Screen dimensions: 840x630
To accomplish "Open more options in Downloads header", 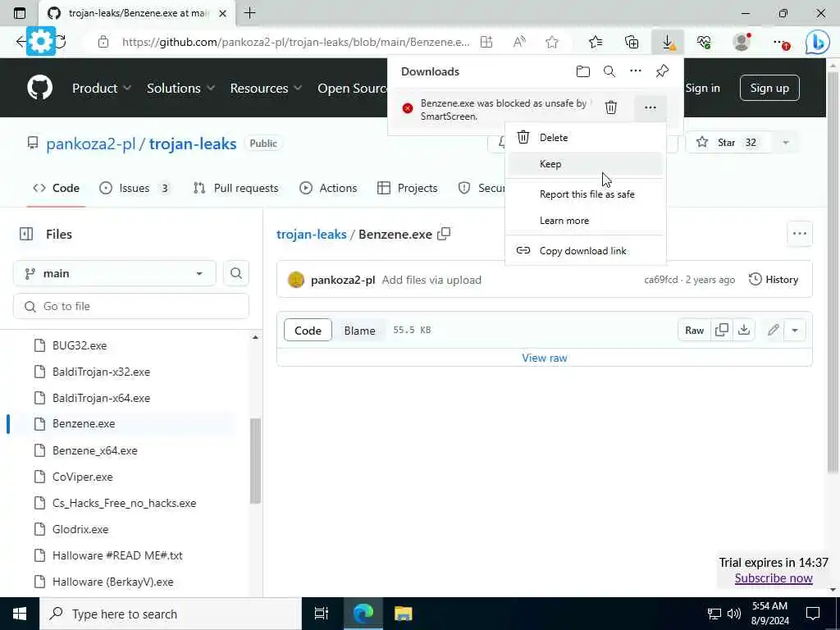I will pyautogui.click(x=636, y=71).
